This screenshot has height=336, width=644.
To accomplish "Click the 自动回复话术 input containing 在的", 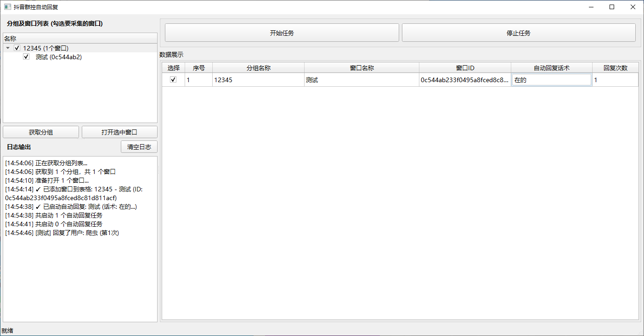I will pos(551,80).
